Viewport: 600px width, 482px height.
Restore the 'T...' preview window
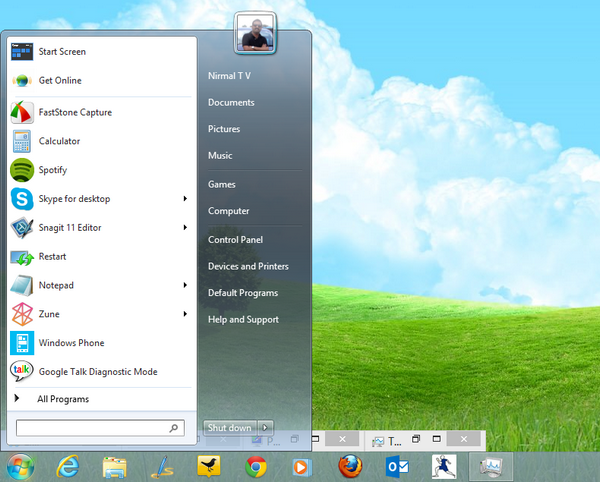click(416, 439)
